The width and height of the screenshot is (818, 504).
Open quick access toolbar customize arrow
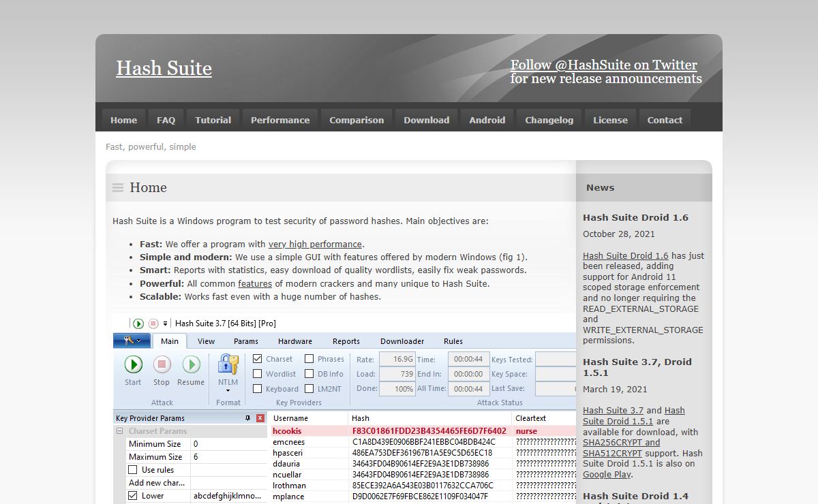[165, 324]
